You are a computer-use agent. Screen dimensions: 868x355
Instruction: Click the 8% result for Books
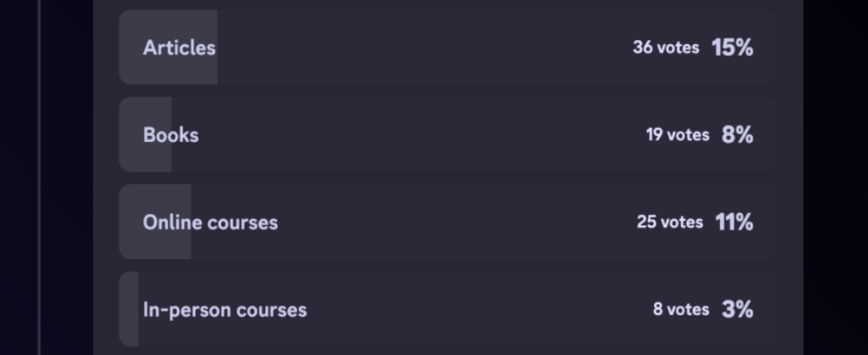click(x=738, y=135)
